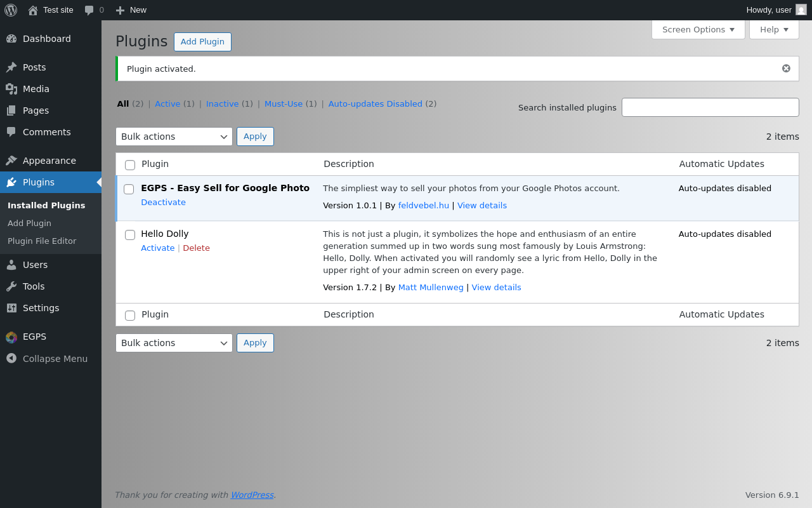This screenshot has width=812, height=508.
Task: Click the Settings sliders icon
Action: (x=11, y=308)
